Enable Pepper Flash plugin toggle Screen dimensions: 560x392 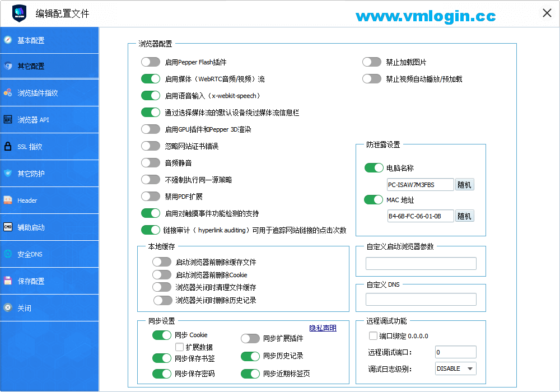150,62
